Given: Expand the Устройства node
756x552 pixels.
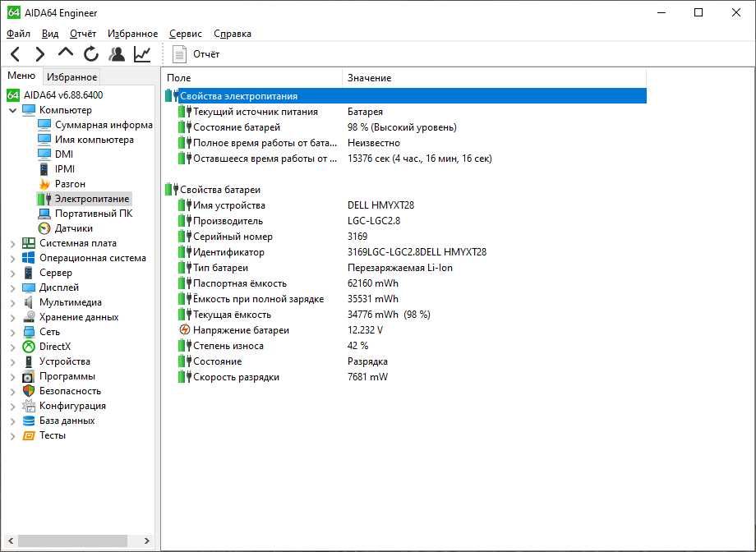Looking at the screenshot, I should [13, 362].
